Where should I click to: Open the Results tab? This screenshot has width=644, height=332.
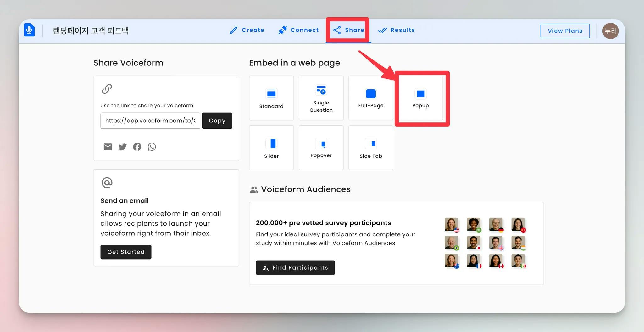click(396, 30)
